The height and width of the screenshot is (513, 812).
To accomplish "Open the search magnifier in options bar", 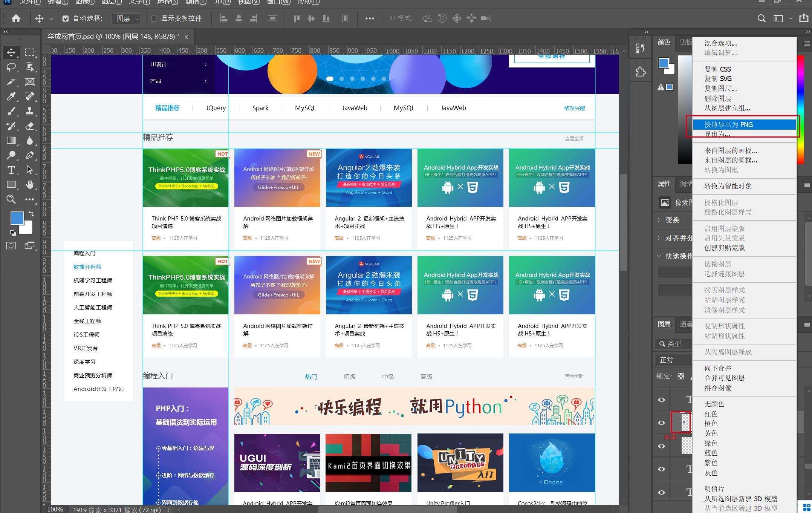I will (x=762, y=18).
